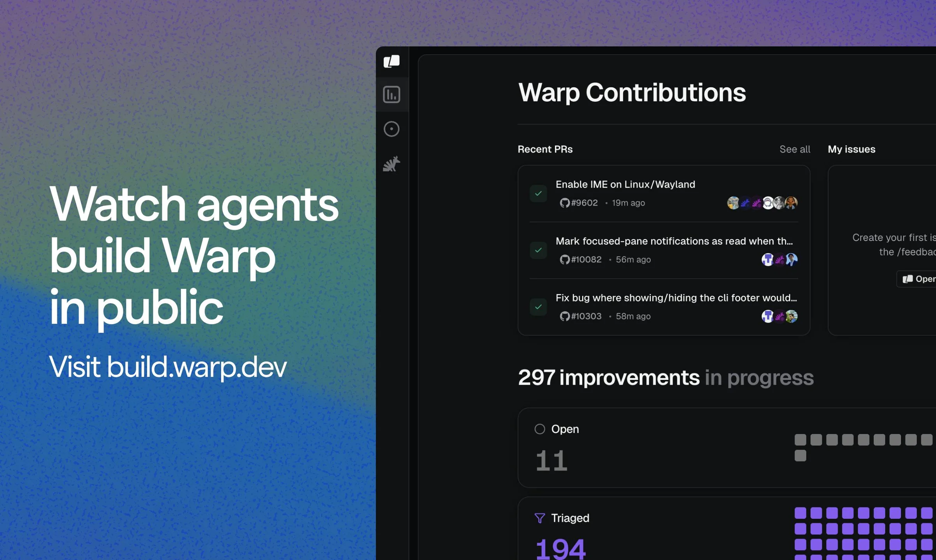Open PR Fix bug showing/hiding cli footer

[676, 298]
